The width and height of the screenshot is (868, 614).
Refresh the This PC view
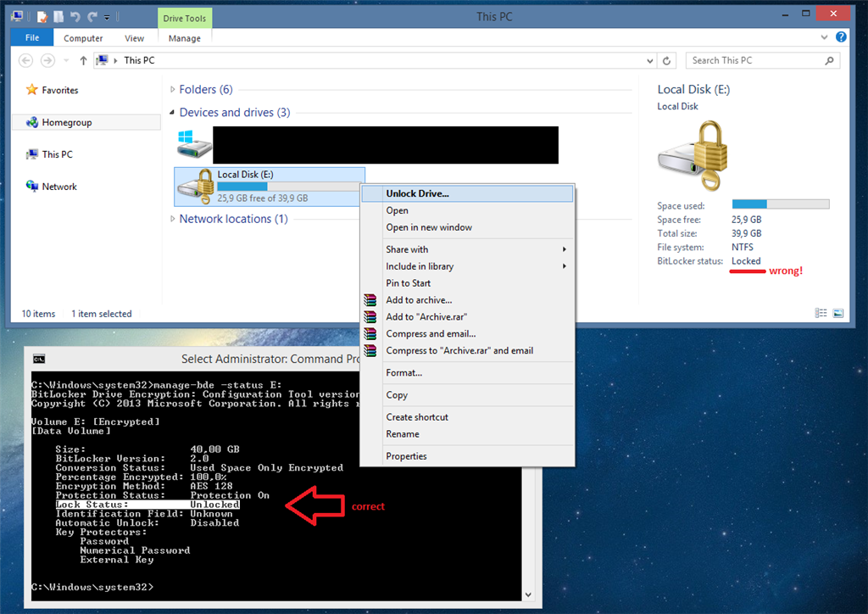666,61
